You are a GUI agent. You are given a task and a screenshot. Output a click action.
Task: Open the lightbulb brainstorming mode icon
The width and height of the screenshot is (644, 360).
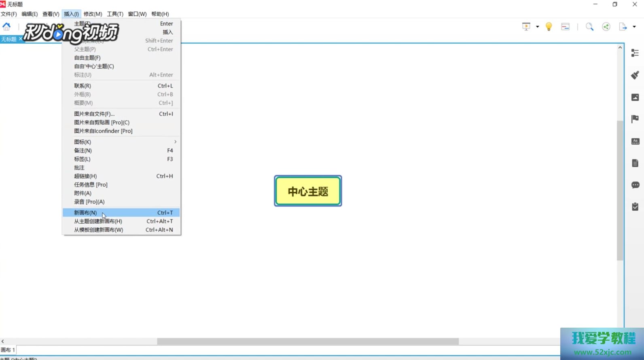(549, 27)
